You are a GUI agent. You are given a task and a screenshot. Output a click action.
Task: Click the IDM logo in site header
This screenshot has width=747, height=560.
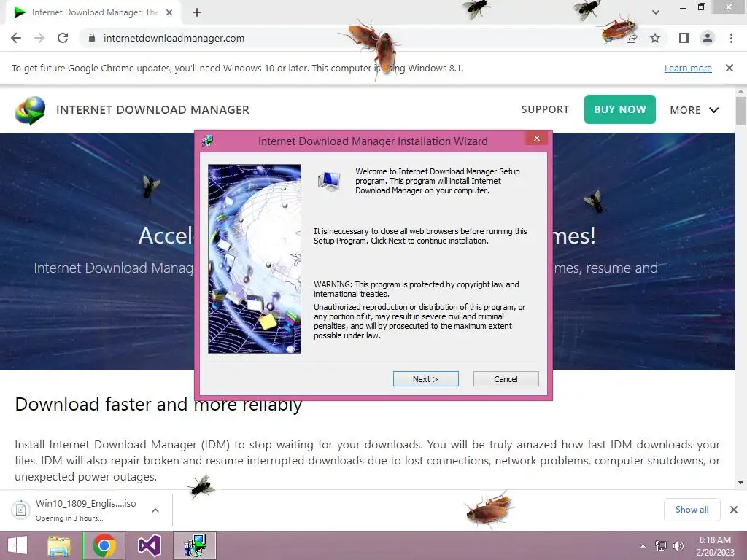pos(30,110)
